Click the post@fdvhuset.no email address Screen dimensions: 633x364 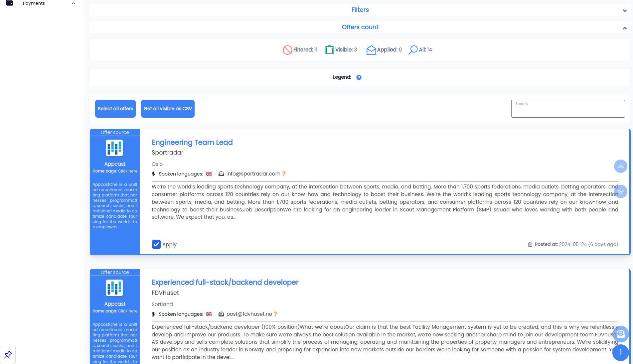pos(249,314)
